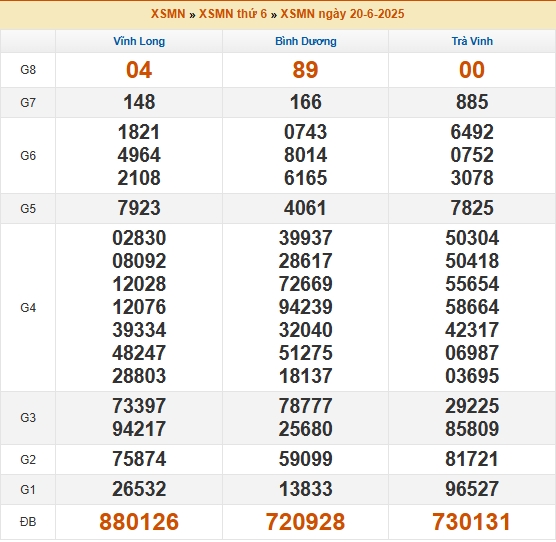Open the Vĩnh Long province link
This screenshot has width=556, height=542.
coord(139,41)
